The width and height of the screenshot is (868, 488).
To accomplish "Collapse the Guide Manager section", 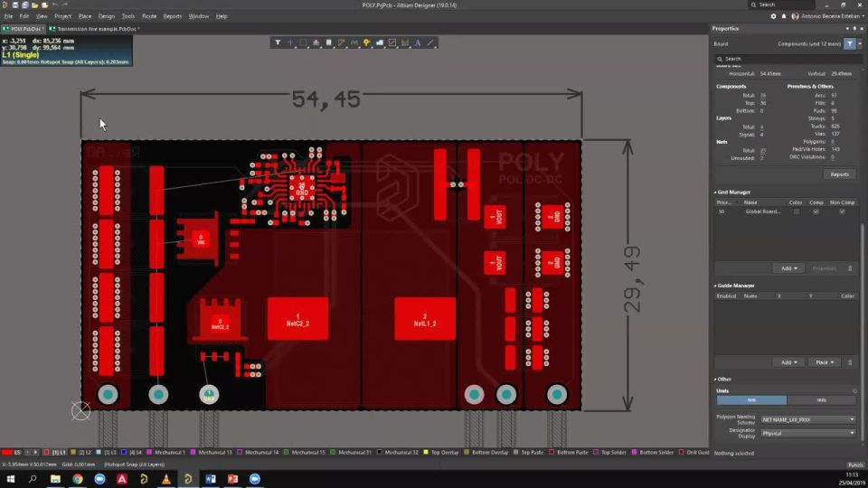I will (715, 286).
